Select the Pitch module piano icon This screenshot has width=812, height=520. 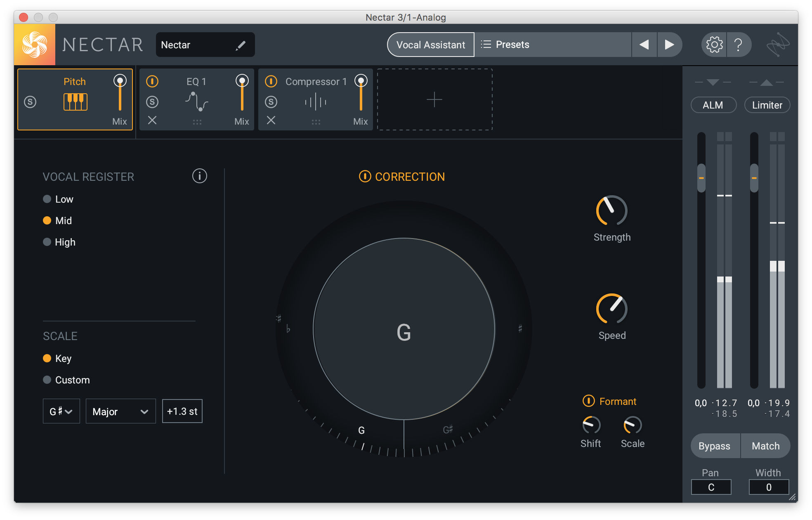[75, 102]
